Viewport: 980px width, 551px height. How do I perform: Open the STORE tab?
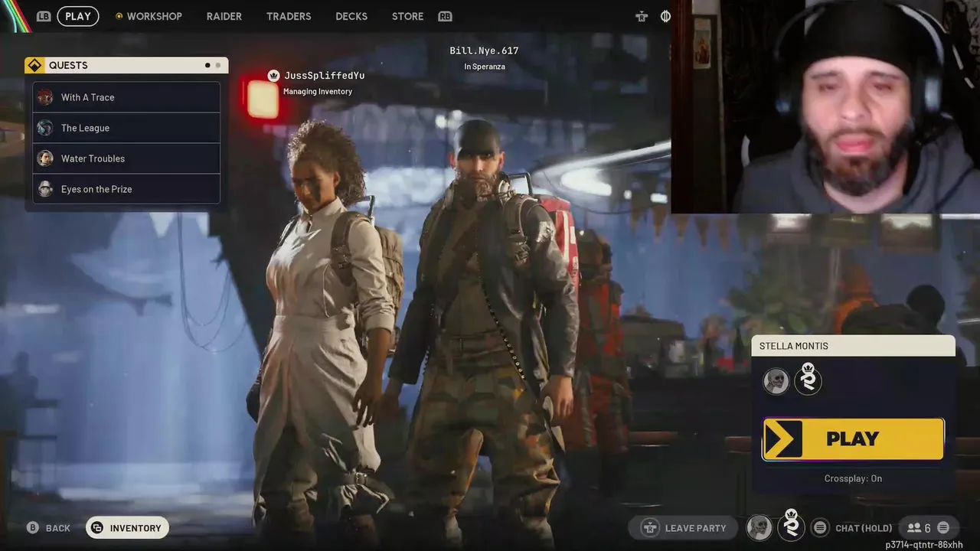click(407, 16)
